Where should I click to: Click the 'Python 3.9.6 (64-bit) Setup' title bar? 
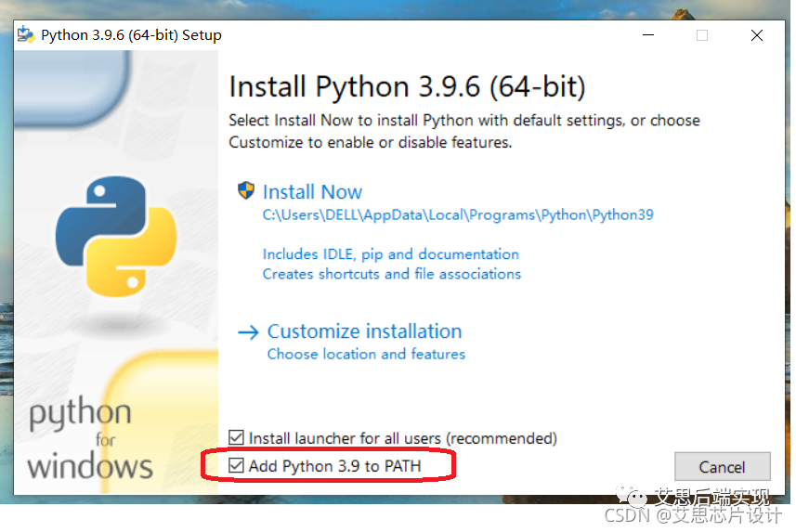click(x=131, y=35)
